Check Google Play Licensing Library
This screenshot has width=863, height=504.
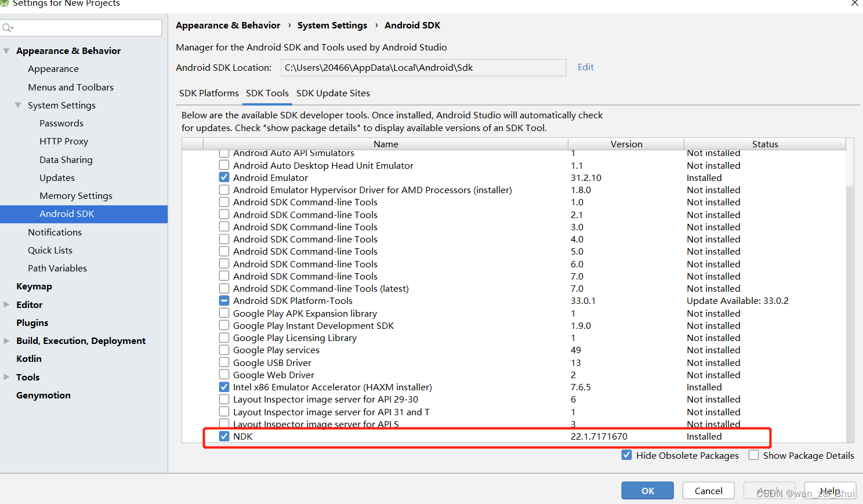pyautogui.click(x=224, y=338)
